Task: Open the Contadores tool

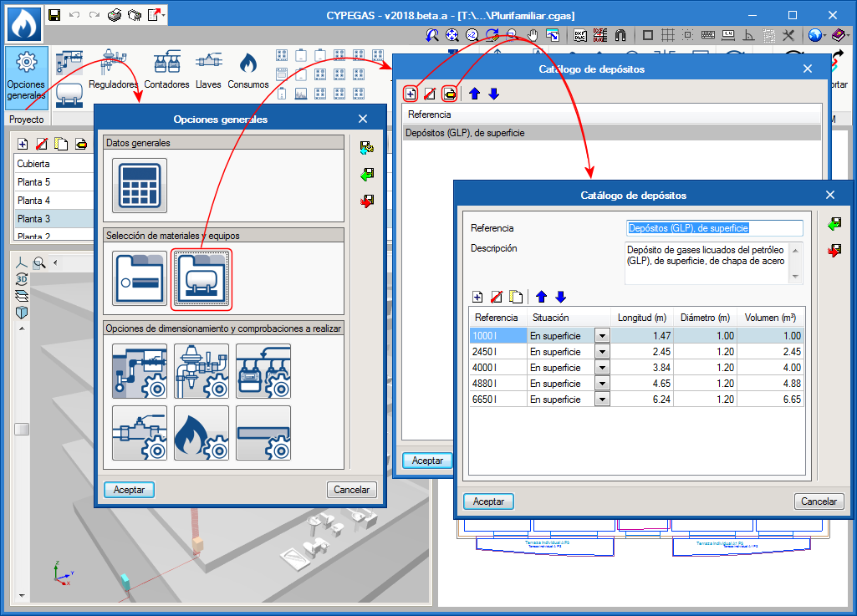Action: coord(166,70)
